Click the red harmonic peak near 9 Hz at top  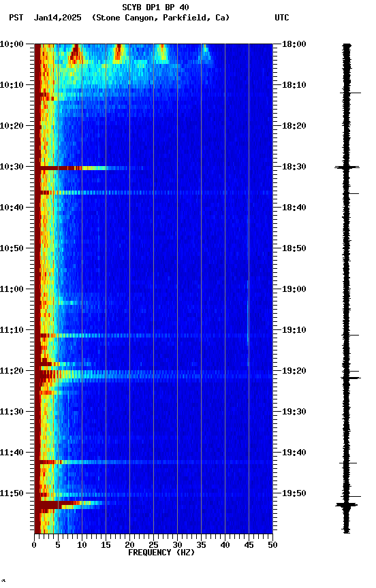point(76,52)
